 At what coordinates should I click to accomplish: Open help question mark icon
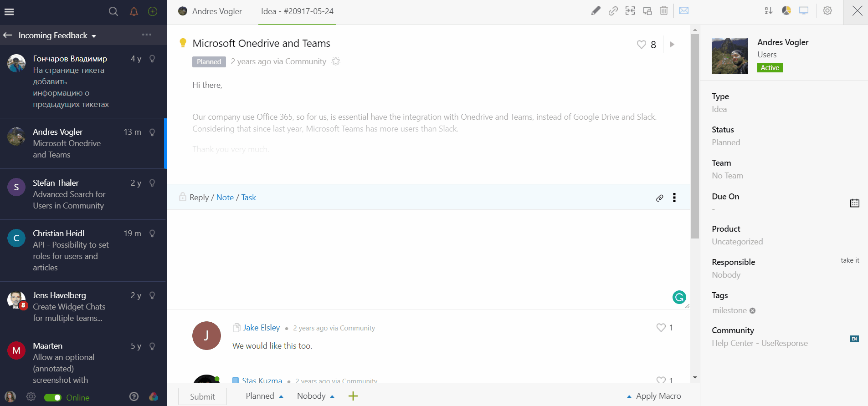tap(134, 397)
